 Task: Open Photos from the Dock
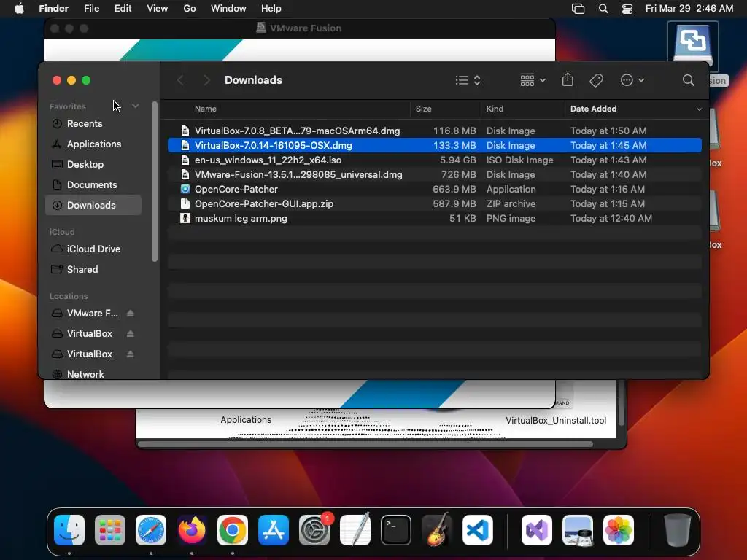click(619, 530)
